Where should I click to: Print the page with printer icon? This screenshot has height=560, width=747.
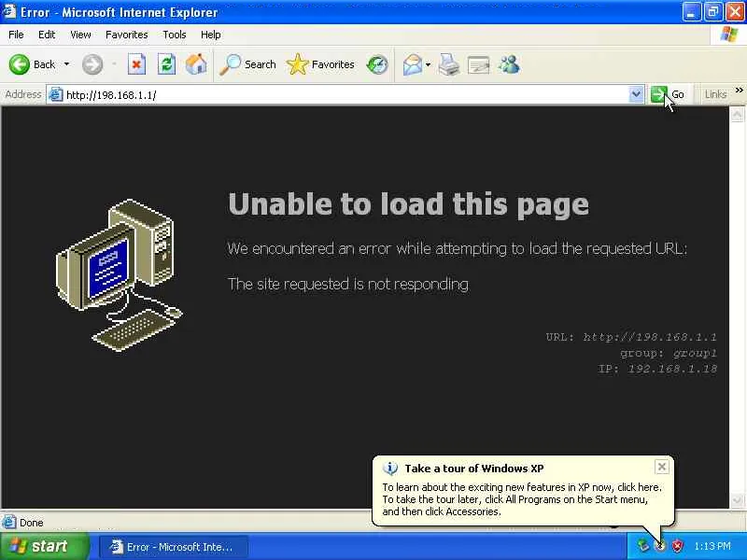(449, 64)
